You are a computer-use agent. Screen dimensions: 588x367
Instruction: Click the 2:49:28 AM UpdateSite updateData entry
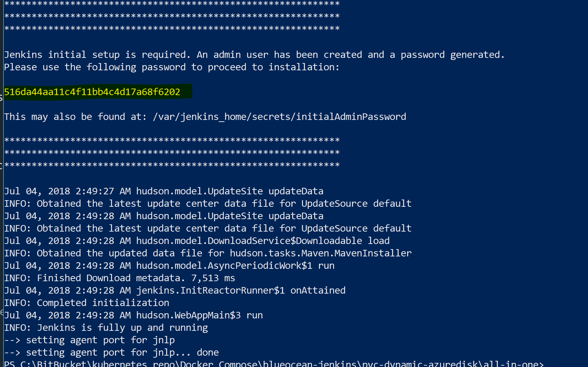point(164,216)
